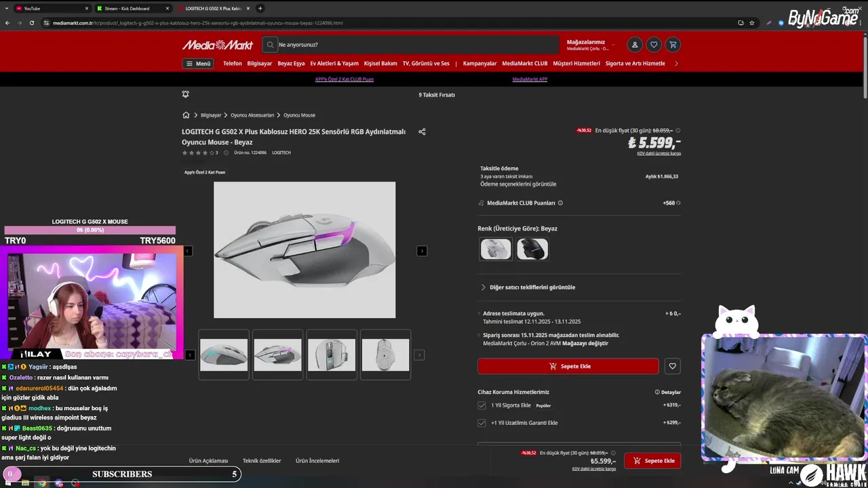The width and height of the screenshot is (868, 488).
Task: Click info icon next to lowest price text
Action: pos(678,130)
